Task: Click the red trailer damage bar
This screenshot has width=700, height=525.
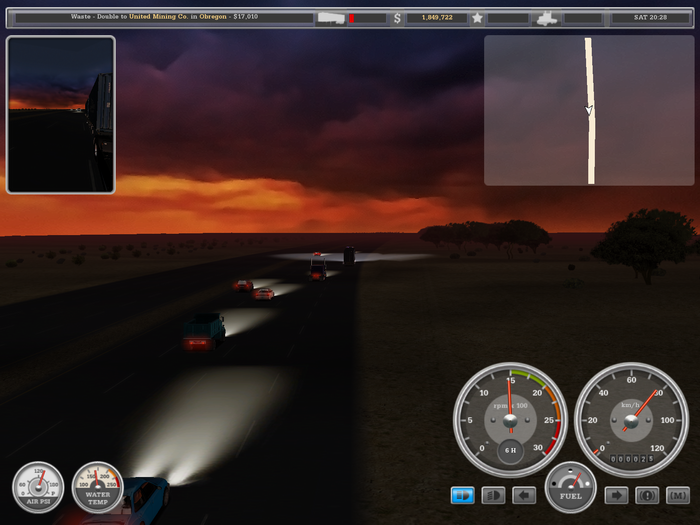Action: (352, 18)
